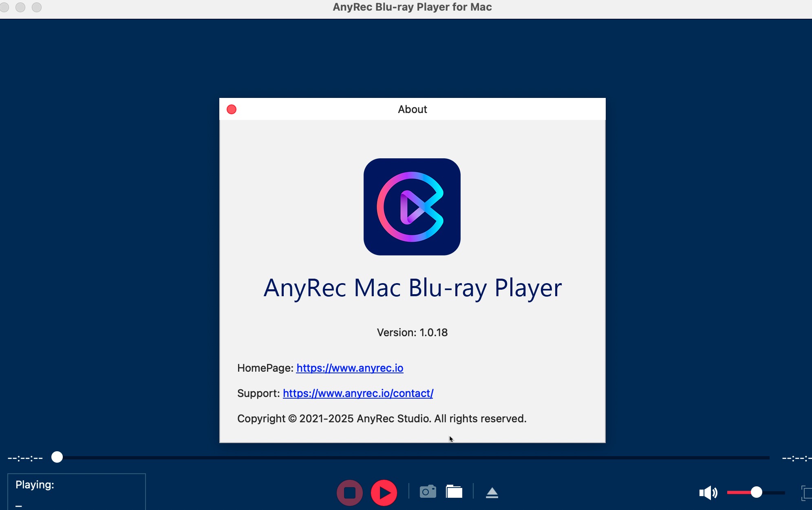Click the 'Playing:' status label
The height and width of the screenshot is (510, 812).
tap(35, 485)
